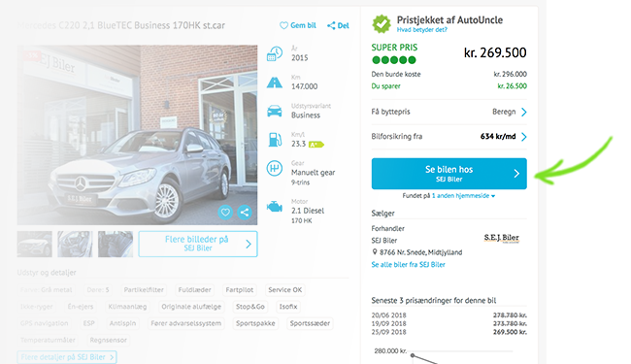
Task: Tap the share overlay on car photo
Action: pyautogui.click(x=245, y=212)
